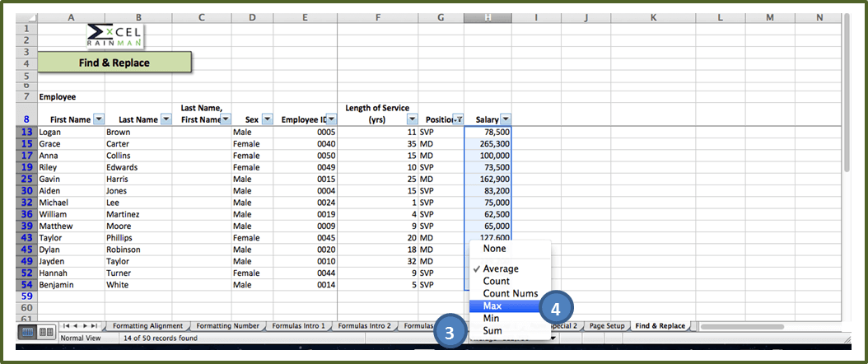Open First Name filter dropdown
The height and width of the screenshot is (364, 868).
(x=99, y=119)
